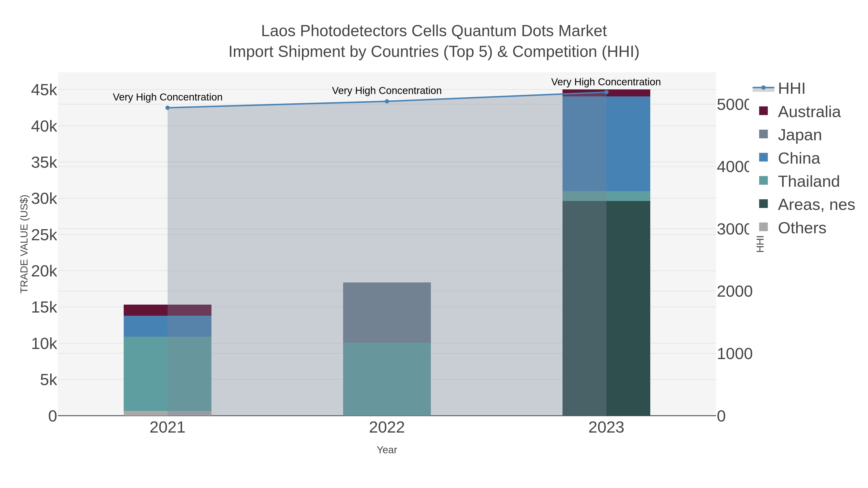This screenshot has width=868, height=488.
Task: Click the 2023 x-axis label
Action: coord(606,428)
